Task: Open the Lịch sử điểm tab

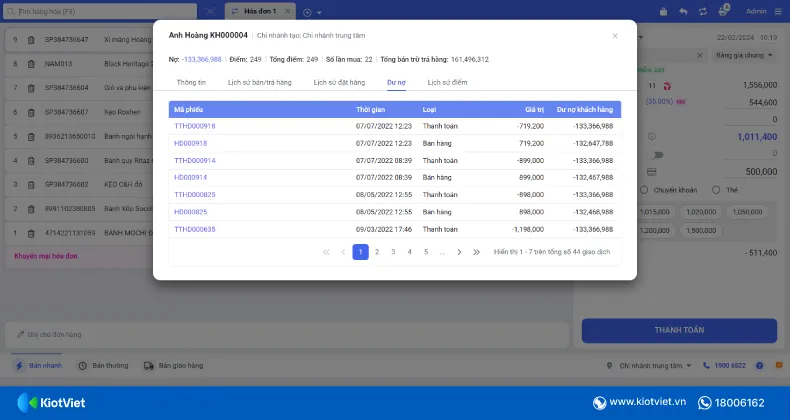Action: [447, 82]
